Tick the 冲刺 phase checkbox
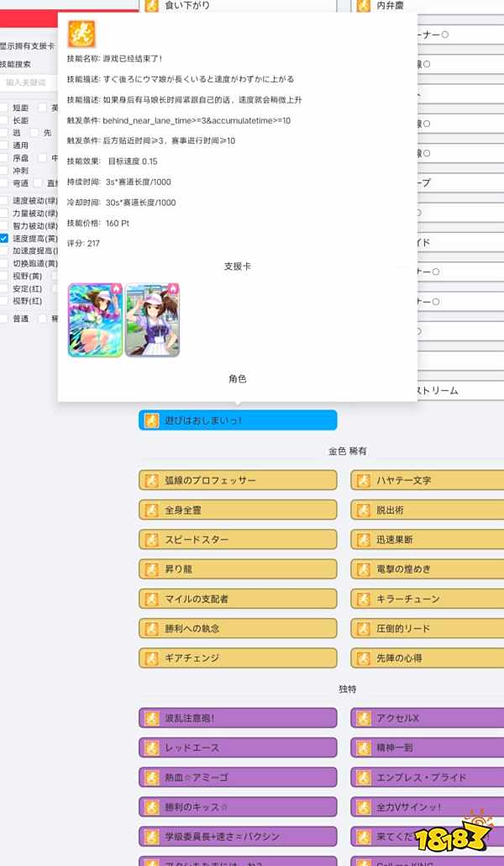This screenshot has width=504, height=866. 4,170
